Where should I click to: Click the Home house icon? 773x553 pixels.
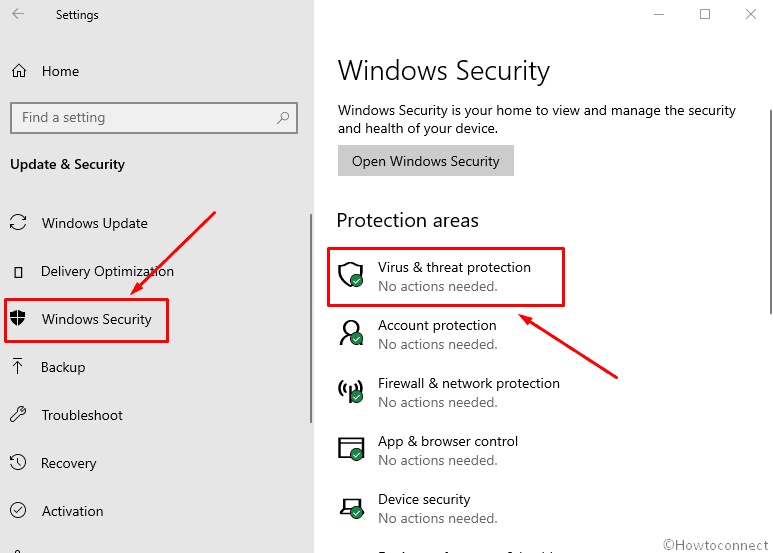pos(19,71)
